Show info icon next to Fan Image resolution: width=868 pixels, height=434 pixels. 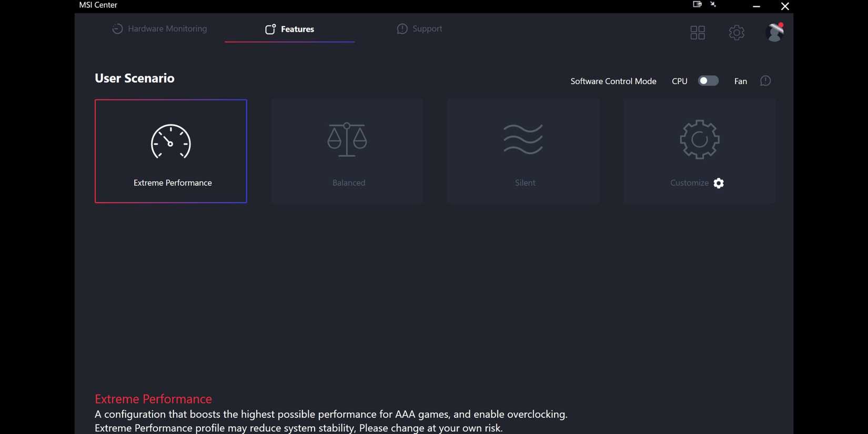pyautogui.click(x=765, y=81)
